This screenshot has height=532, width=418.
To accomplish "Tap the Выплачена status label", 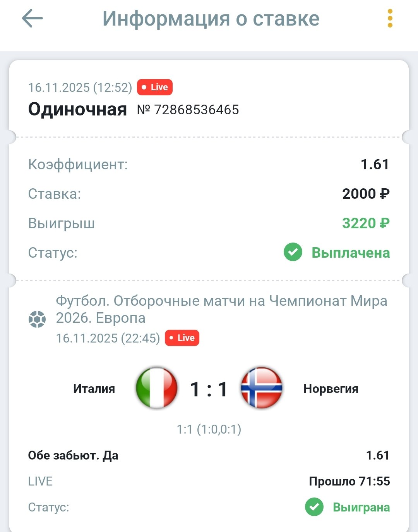I will coord(351,253).
